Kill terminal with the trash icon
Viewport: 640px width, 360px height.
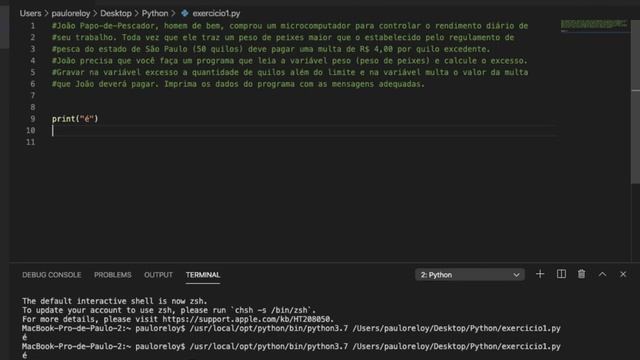pos(581,274)
